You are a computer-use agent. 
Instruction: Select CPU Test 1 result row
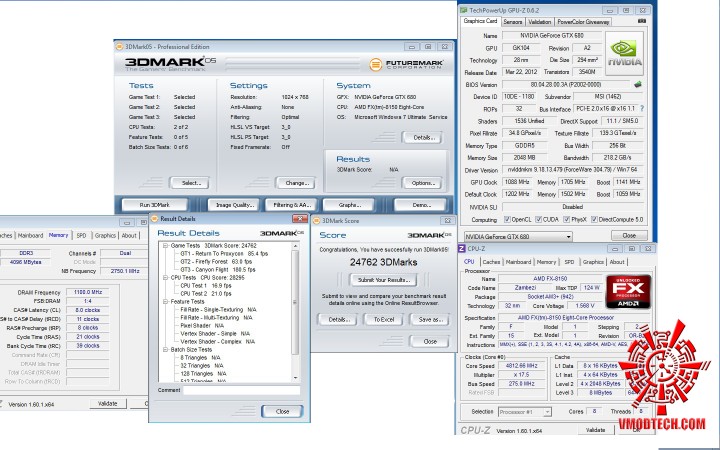coord(206,286)
